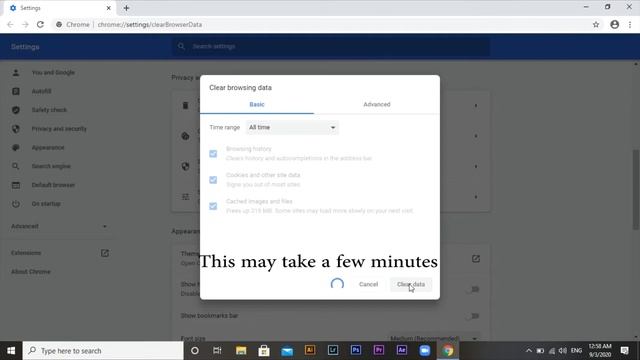This screenshot has height=360, width=640.
Task: Click the volume icon in the system tray
Action: point(562,351)
